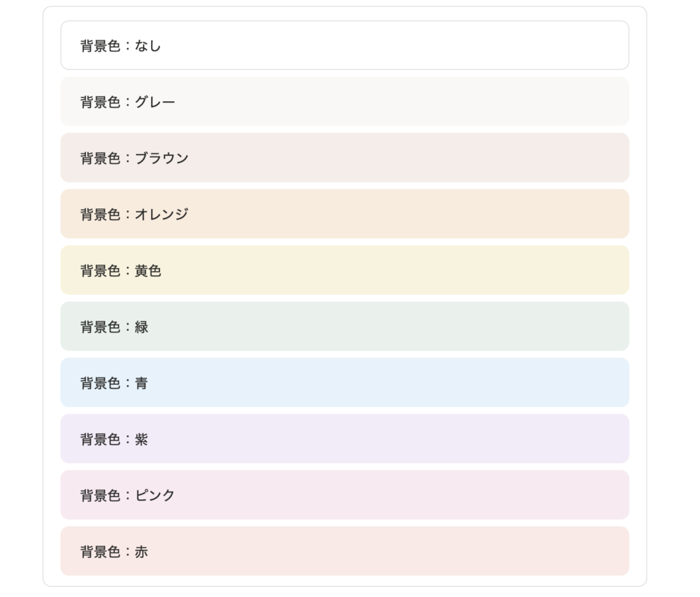Select the 背景色：オレンジ background sample
The image size is (700, 597).
point(345,214)
